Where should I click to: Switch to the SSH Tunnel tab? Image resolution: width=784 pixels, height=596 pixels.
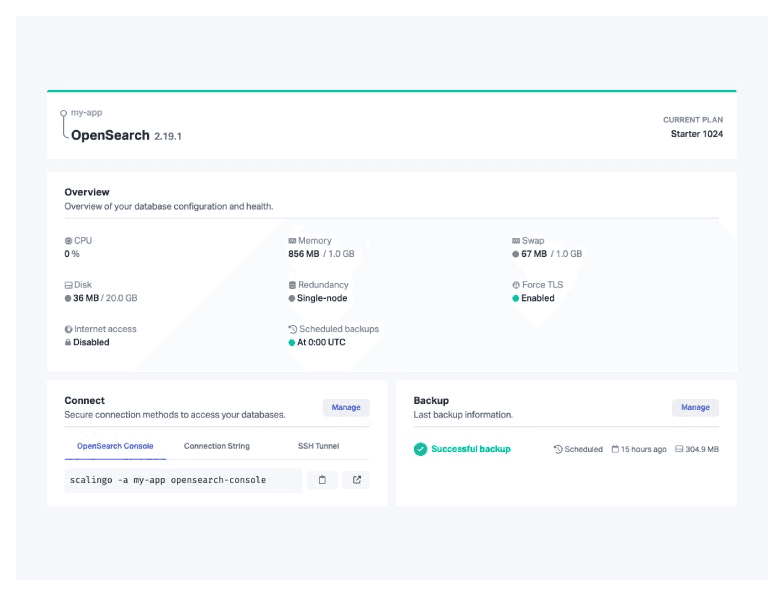(x=318, y=446)
